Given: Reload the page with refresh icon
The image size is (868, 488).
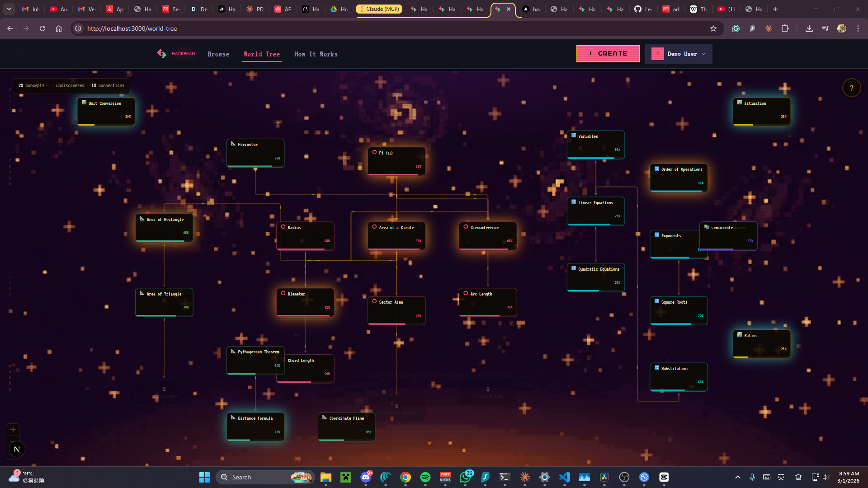Looking at the screenshot, I should (x=42, y=28).
